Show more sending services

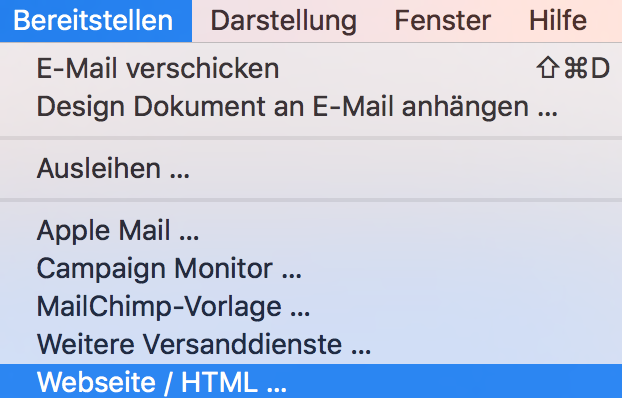click(311, 344)
